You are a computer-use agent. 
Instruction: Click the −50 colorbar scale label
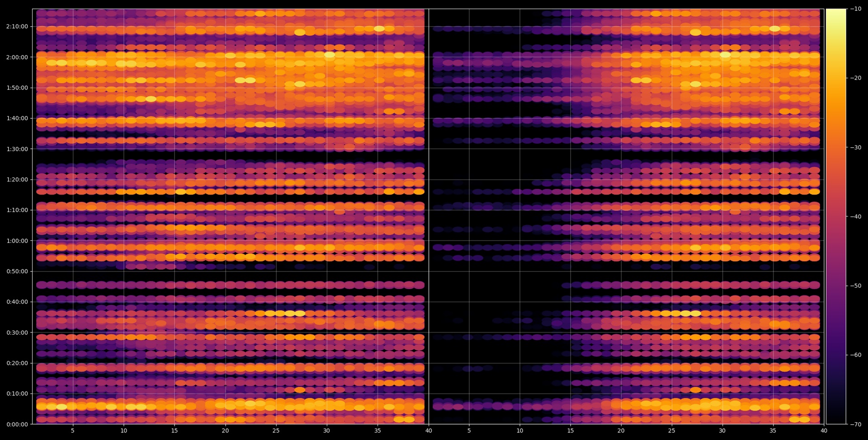click(x=855, y=286)
